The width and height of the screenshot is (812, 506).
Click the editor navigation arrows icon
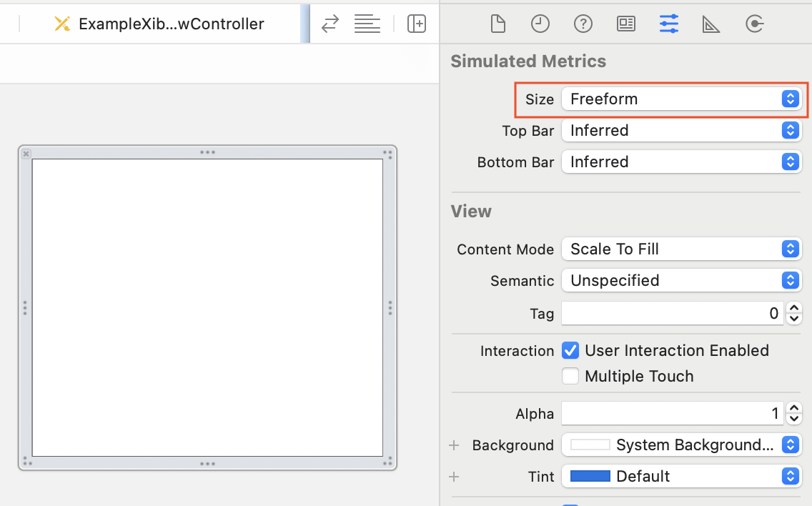[x=330, y=24]
